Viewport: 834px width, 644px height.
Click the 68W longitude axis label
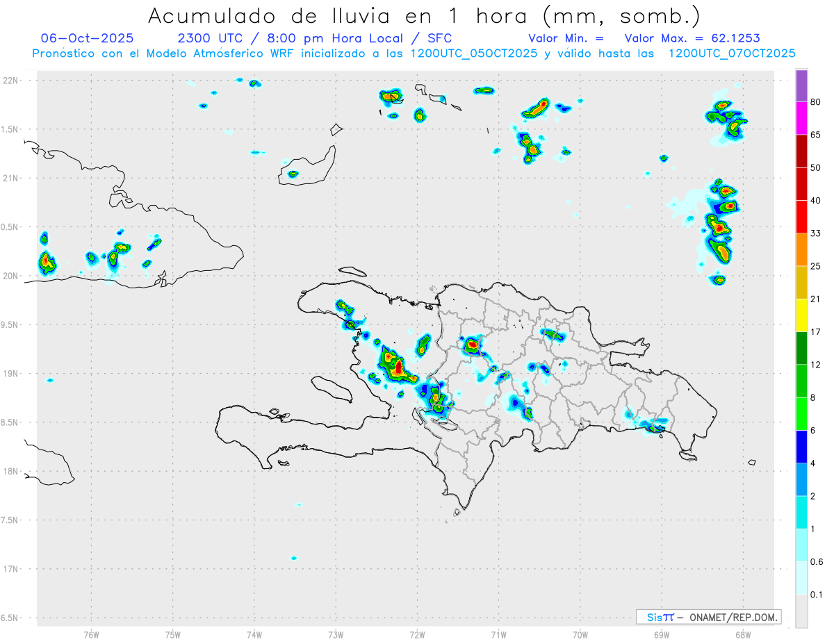point(742,634)
